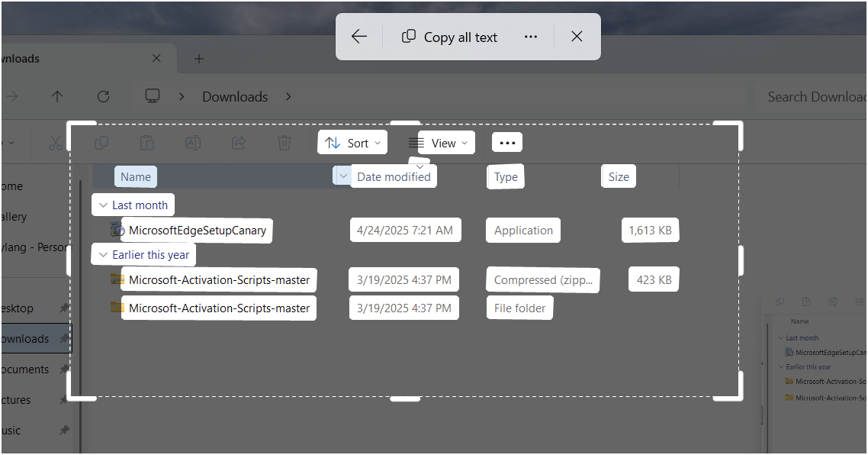Sort by the Size column
The image size is (868, 455).
tap(619, 177)
